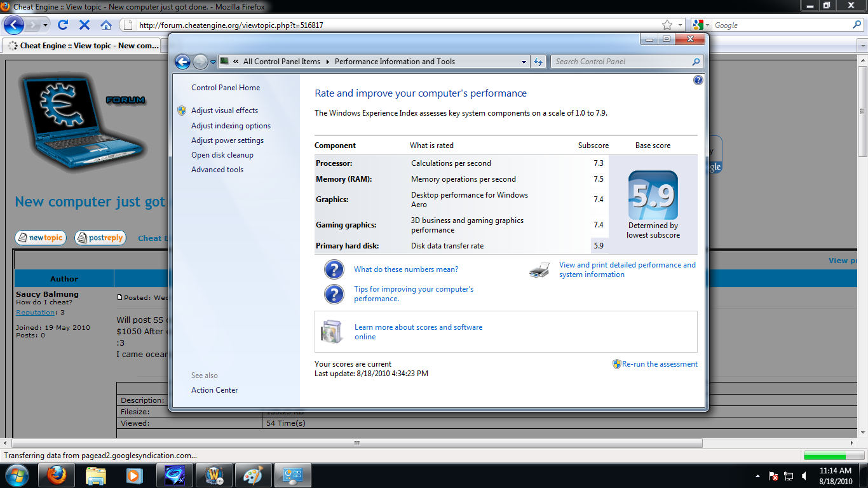868x488 pixels.
Task: Click Control Panel's forward arrow button
Action: coord(200,62)
